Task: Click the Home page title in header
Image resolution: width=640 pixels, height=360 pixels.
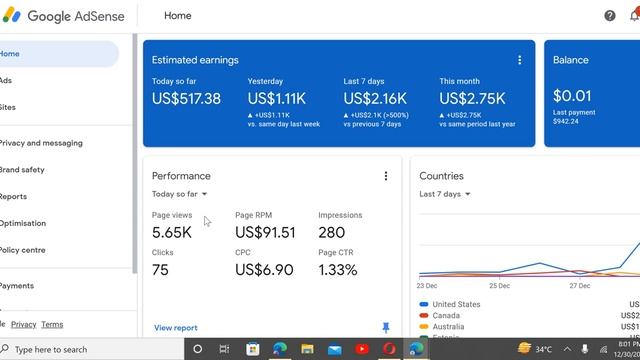Action: [178, 16]
